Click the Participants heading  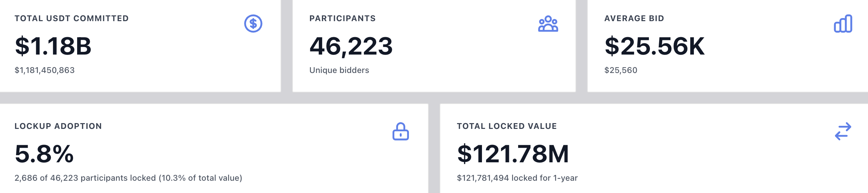point(342,18)
